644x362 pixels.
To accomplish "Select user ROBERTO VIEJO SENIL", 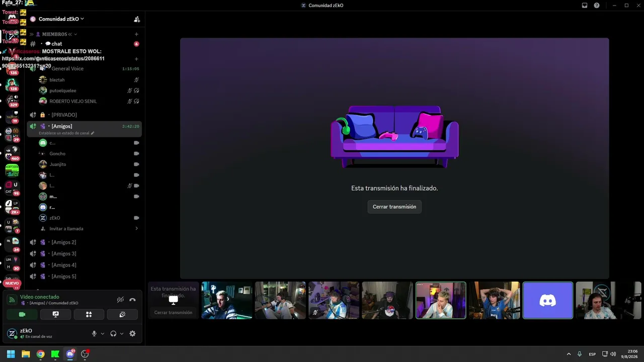I will pos(84,101).
